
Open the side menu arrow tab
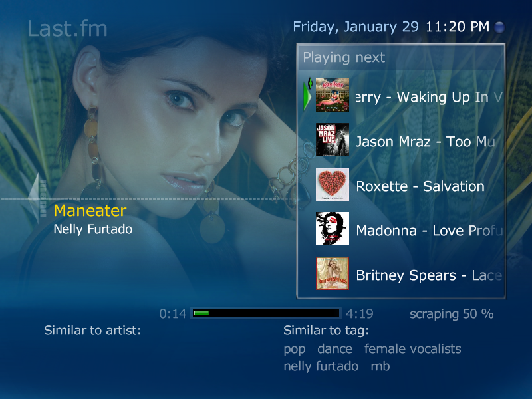38,199
